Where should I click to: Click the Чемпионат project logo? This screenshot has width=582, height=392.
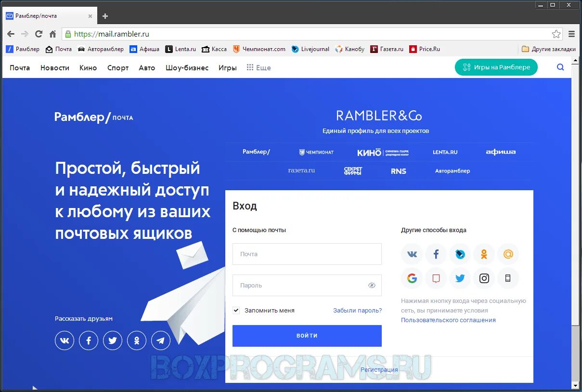pos(316,152)
